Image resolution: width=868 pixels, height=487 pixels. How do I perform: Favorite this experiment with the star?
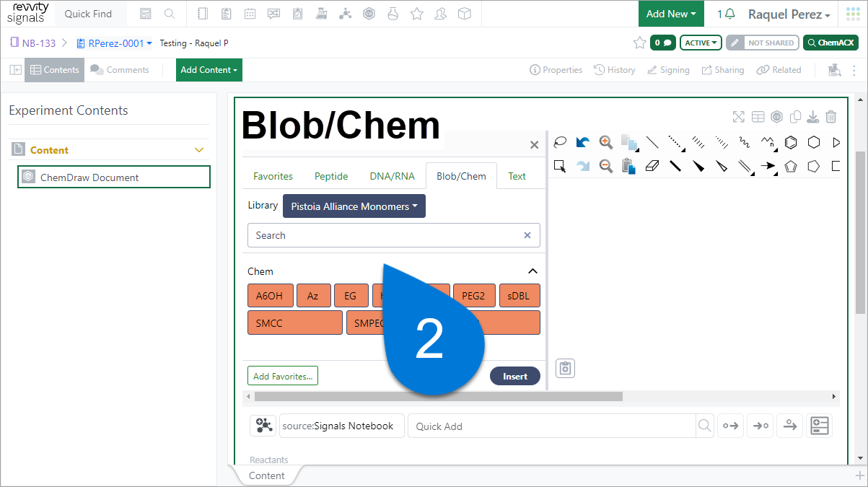639,43
